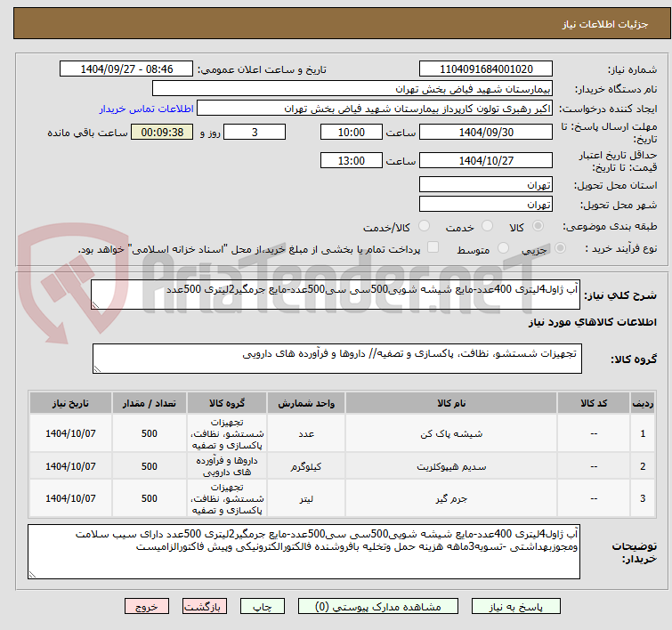Click the شرح کلی نیاز description textarea
This screenshot has height=630, width=672.
(336, 295)
